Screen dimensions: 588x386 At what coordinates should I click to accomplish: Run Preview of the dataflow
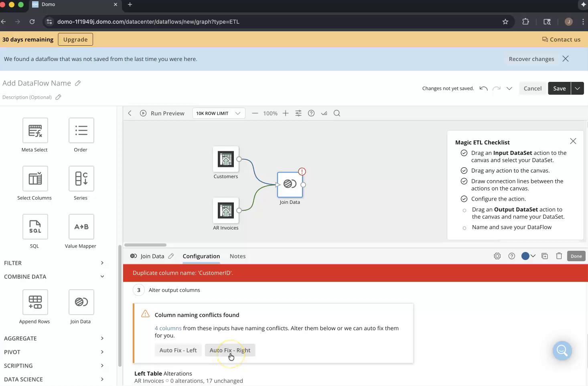pyautogui.click(x=162, y=113)
